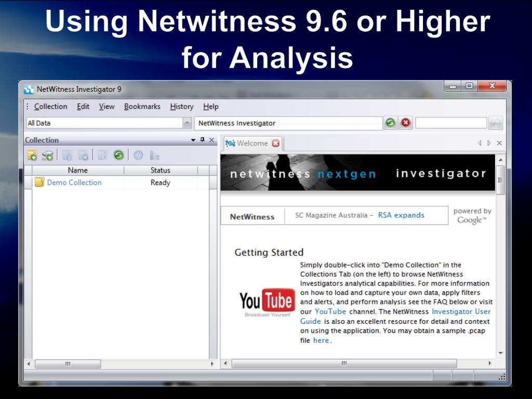
Task: Click the Welcome pane scroll-right arrow
Action: point(490,363)
